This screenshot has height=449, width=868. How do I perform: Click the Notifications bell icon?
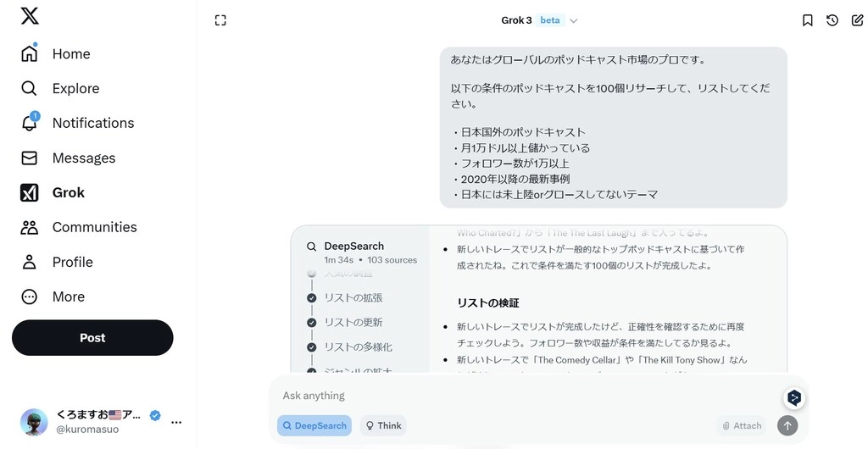pos(30,123)
